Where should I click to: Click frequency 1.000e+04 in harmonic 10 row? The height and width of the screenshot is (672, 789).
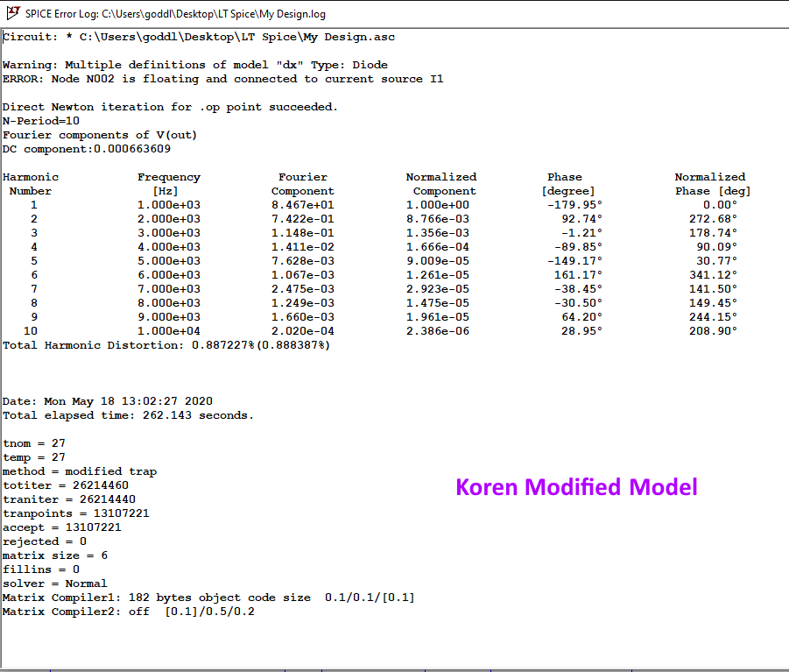point(169,331)
